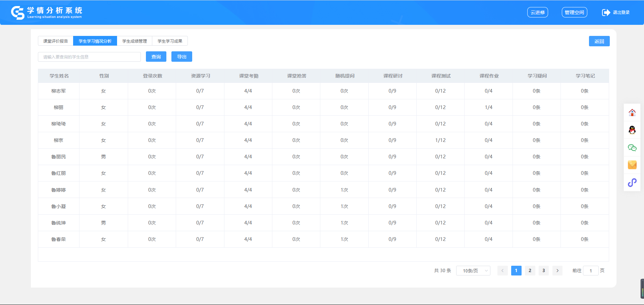
Task: Click the 学习疑问 column header
Action: pyautogui.click(x=537, y=76)
